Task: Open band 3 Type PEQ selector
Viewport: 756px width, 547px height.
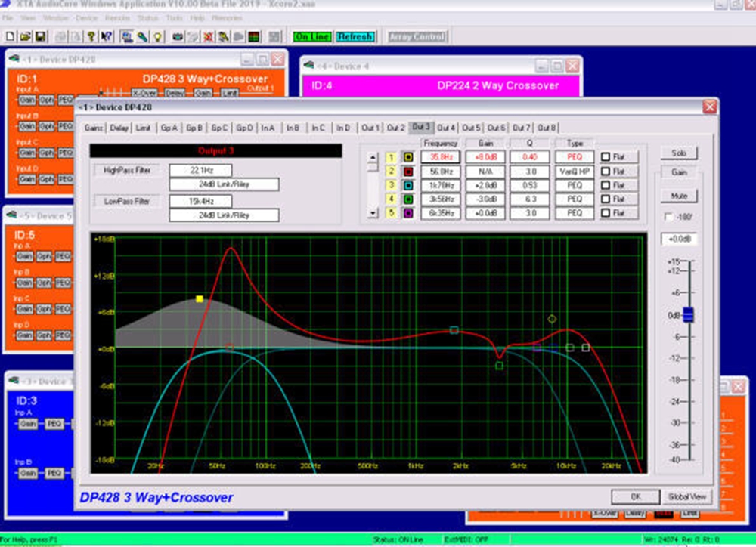Action: coord(575,185)
